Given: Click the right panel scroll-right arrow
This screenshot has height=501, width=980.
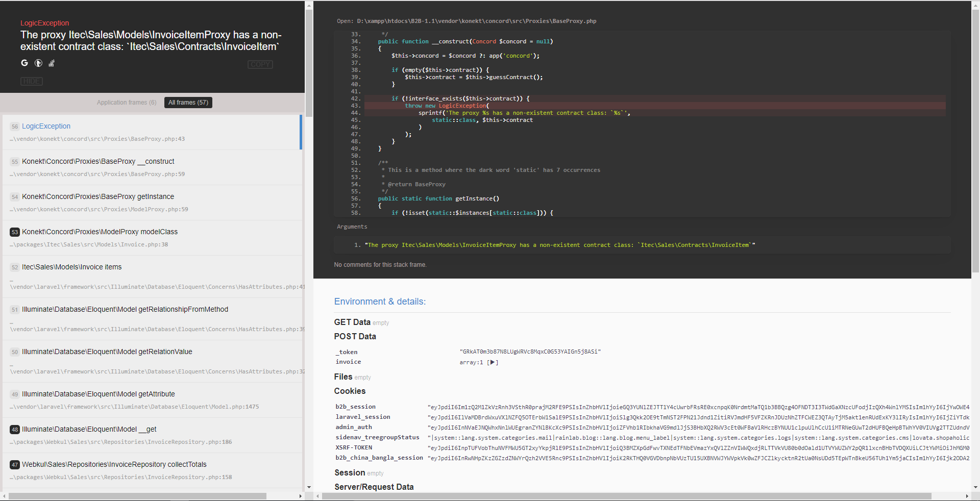Looking at the screenshot, I should click(967, 496).
